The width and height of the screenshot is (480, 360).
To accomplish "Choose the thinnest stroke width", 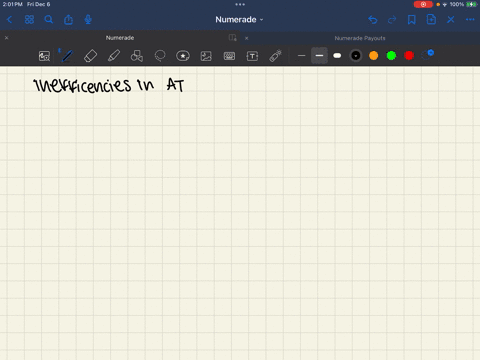I will tap(301, 56).
